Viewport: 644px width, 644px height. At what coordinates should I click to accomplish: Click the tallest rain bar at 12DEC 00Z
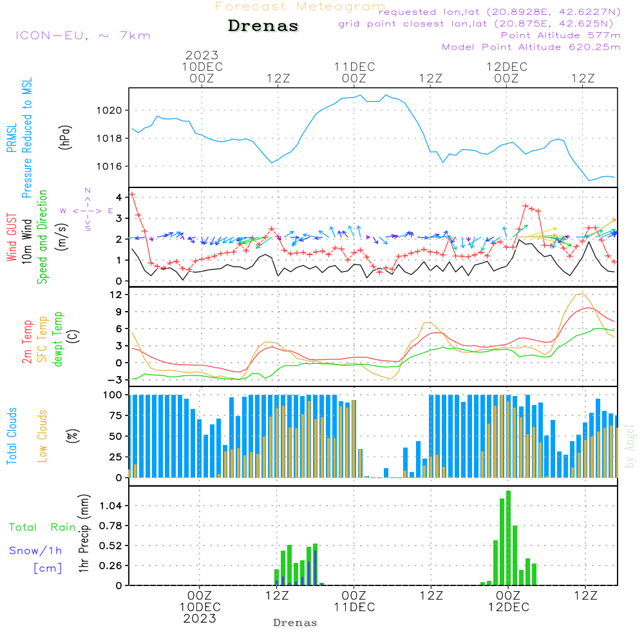pyautogui.click(x=509, y=538)
